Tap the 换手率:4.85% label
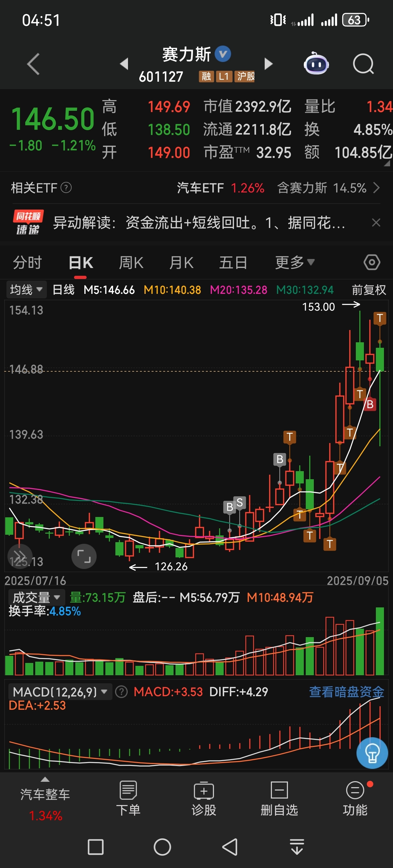The height and width of the screenshot is (868, 393). [45, 611]
